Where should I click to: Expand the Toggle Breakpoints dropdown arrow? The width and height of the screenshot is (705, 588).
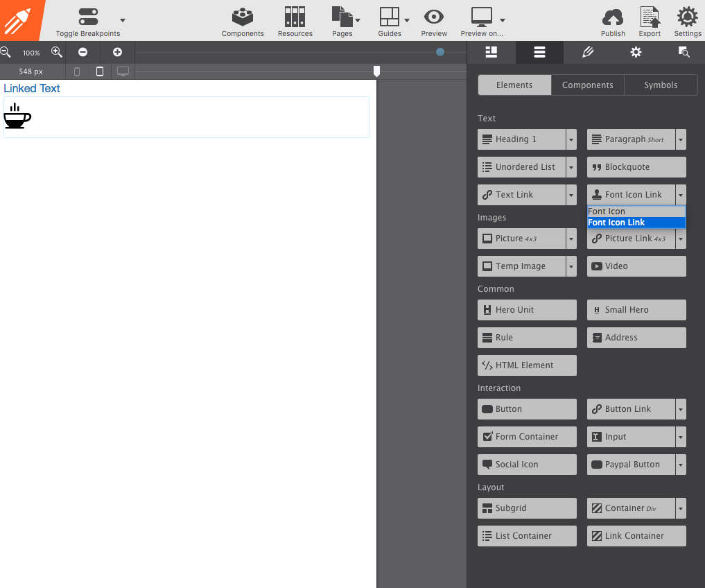click(x=122, y=20)
